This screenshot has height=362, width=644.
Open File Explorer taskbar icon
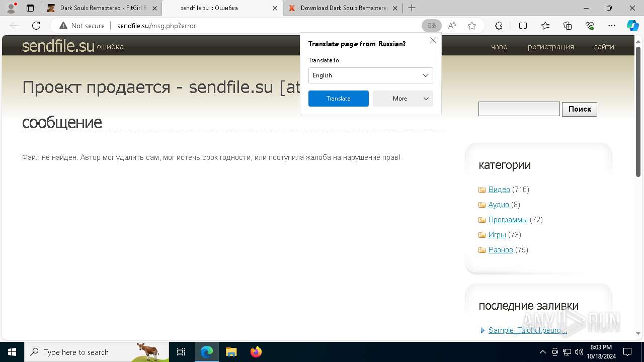pos(231,352)
